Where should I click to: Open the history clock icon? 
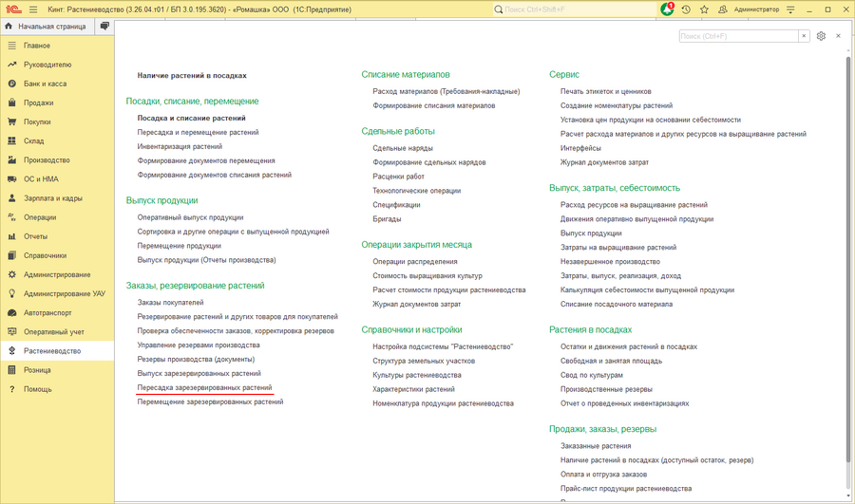(x=686, y=9)
